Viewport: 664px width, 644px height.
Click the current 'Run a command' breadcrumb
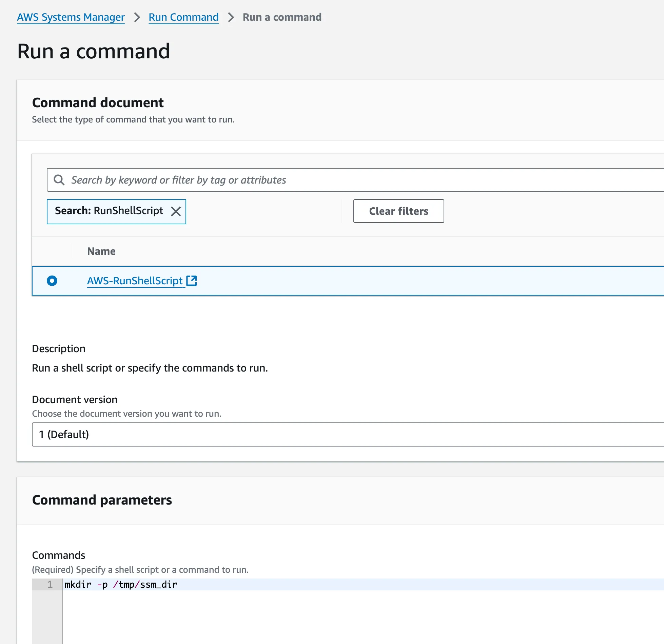[x=282, y=17]
